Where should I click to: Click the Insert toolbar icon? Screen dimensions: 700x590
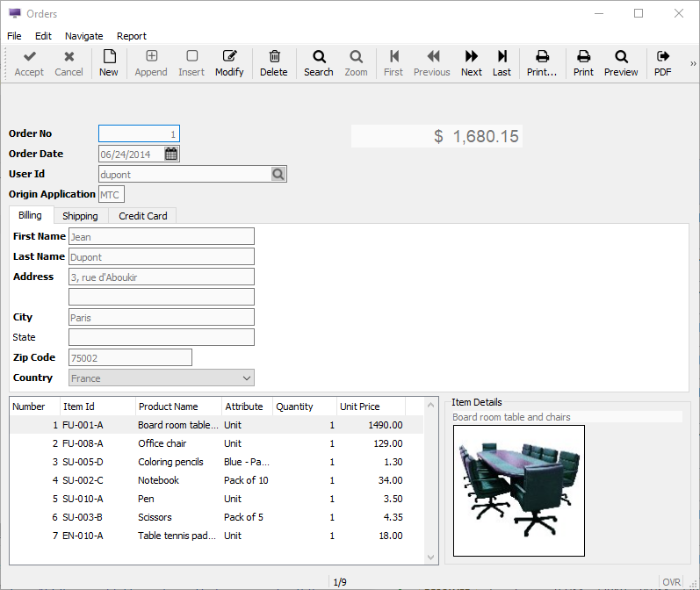click(x=191, y=56)
